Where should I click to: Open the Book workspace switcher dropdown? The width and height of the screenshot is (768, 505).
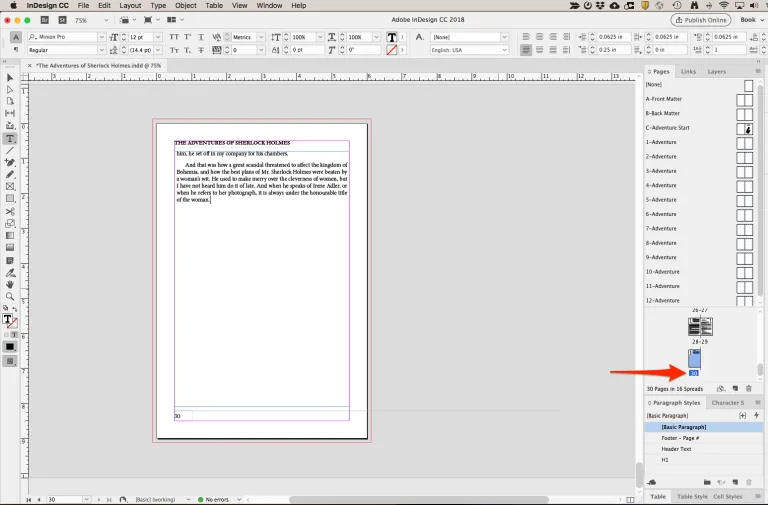(x=752, y=20)
